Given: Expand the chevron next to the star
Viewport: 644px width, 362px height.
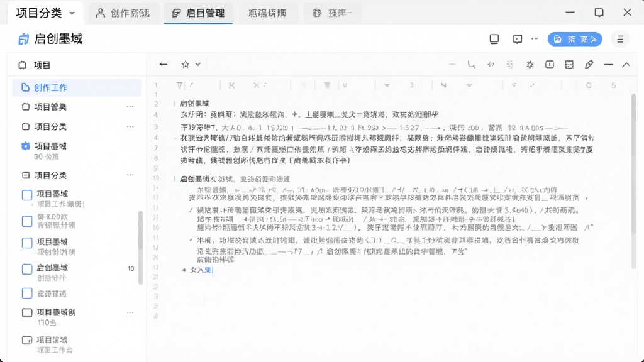Looking at the screenshot, I should (x=198, y=65).
